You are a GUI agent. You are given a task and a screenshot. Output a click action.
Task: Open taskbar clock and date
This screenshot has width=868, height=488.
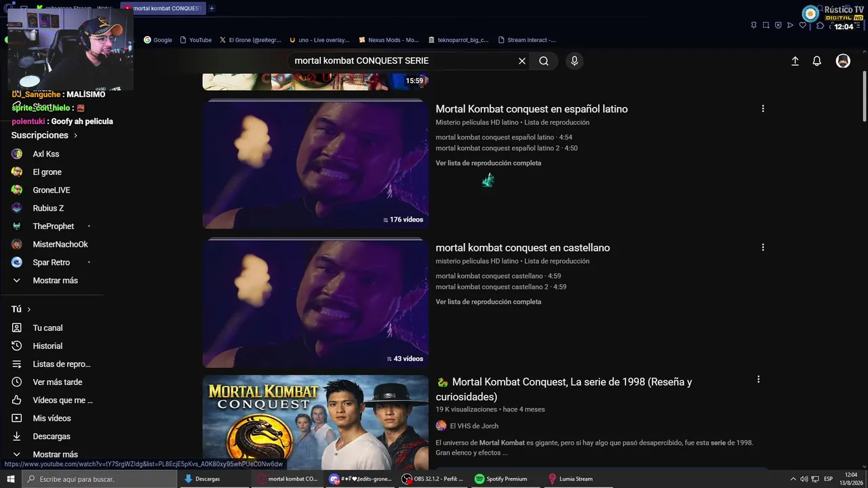(852, 479)
